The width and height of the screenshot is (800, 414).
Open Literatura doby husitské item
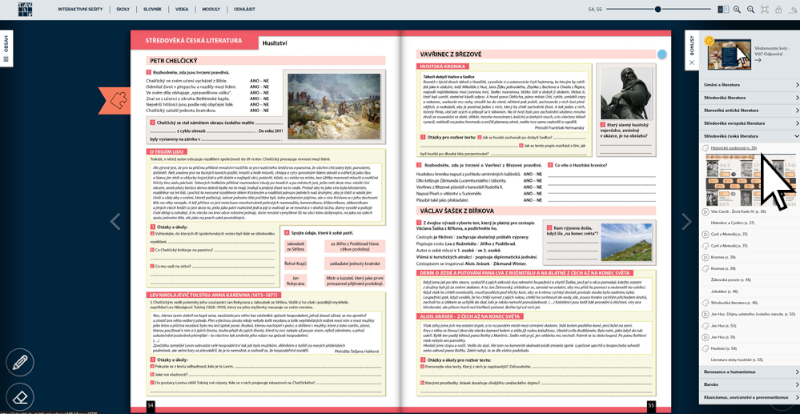point(737,360)
